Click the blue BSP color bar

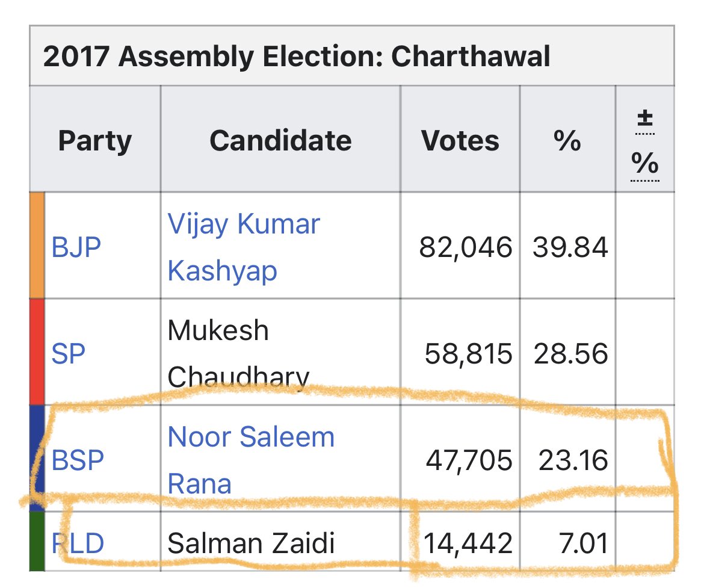[37, 459]
